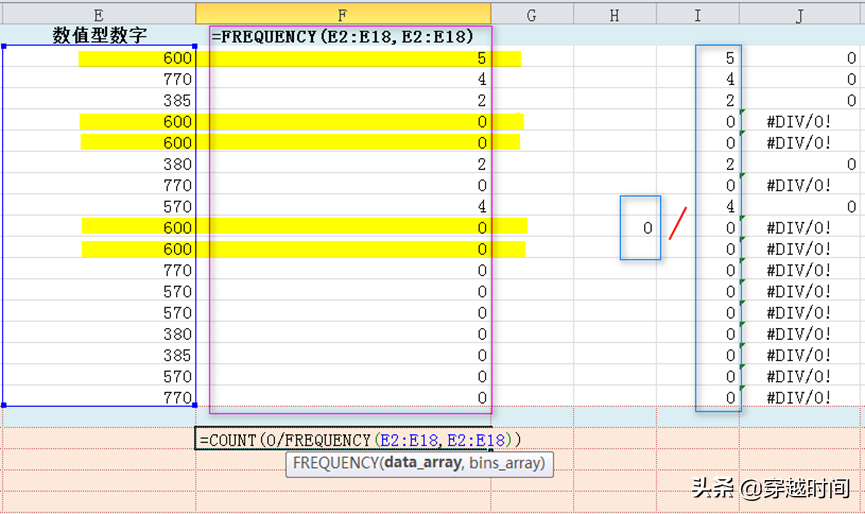Select the 385 cell beside frequency 0
This screenshot has width=865, height=514.
click(99, 355)
